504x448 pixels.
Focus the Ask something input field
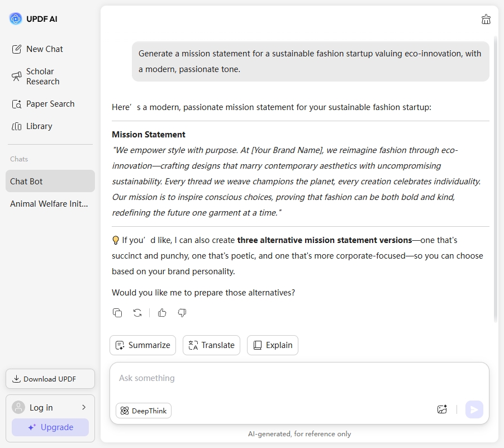[x=299, y=378]
